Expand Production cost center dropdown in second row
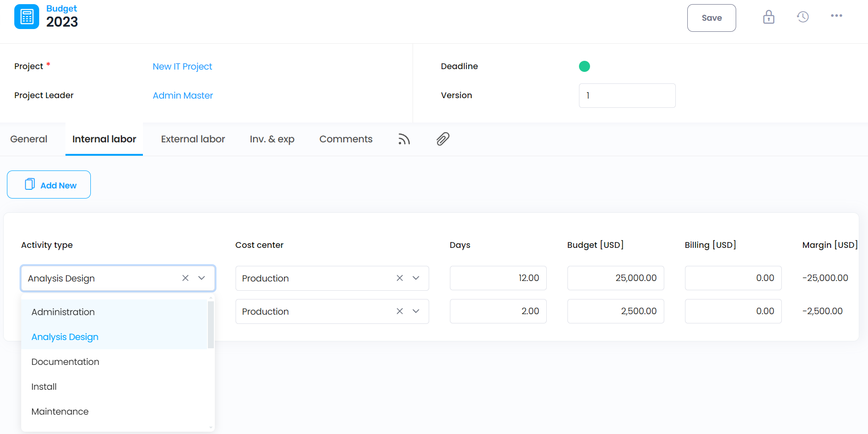The height and width of the screenshot is (434, 868). click(x=416, y=311)
